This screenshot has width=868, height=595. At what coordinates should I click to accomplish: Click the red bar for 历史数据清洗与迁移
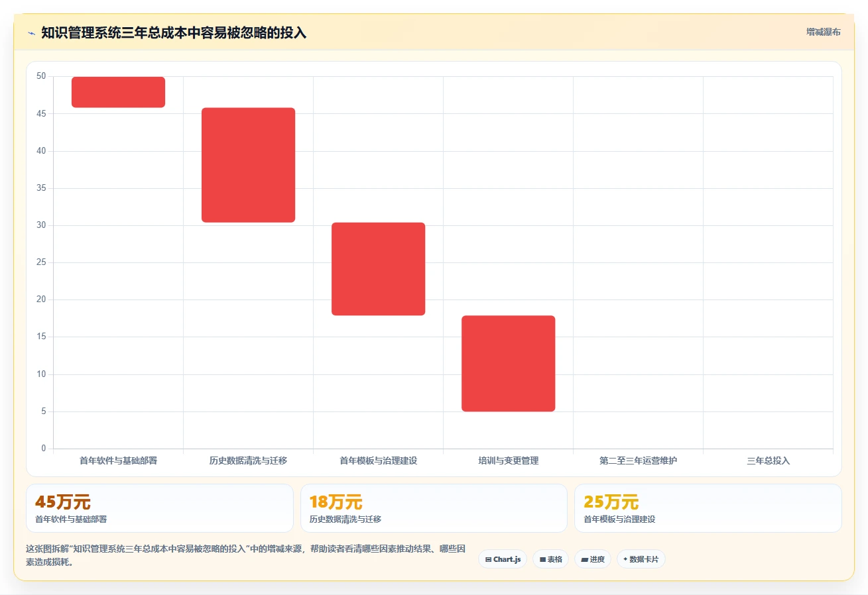pyautogui.click(x=248, y=165)
